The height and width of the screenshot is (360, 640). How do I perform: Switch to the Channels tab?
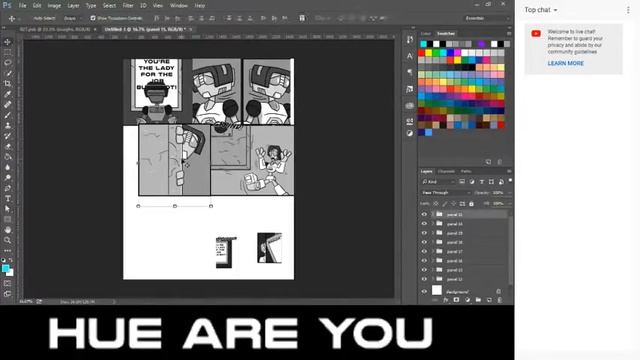[446, 171]
